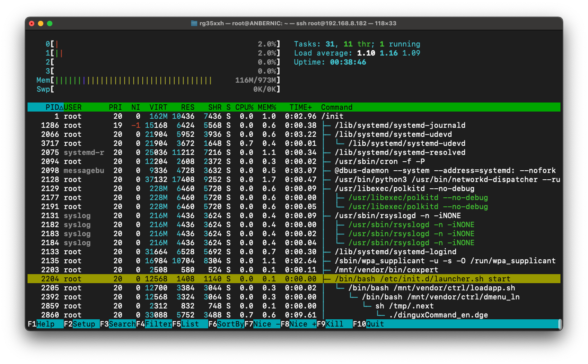
Task: Select the /init process row
Action: (x=294, y=116)
